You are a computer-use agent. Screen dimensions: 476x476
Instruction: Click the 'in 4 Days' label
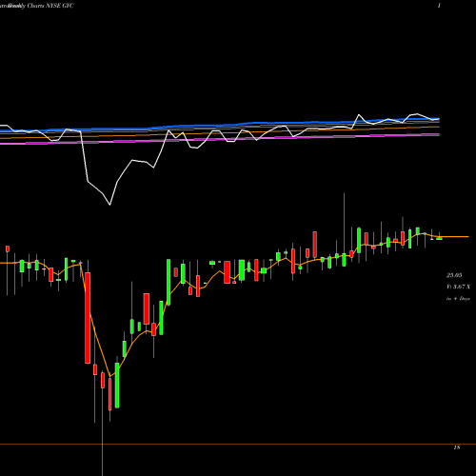458,299
